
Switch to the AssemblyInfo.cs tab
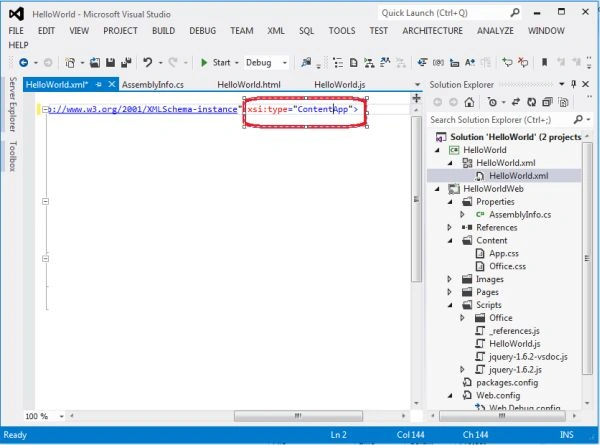[x=153, y=85]
